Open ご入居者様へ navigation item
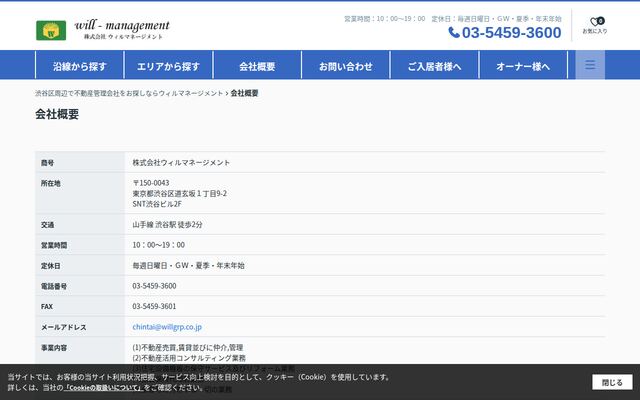The image size is (640, 400). pos(434,66)
